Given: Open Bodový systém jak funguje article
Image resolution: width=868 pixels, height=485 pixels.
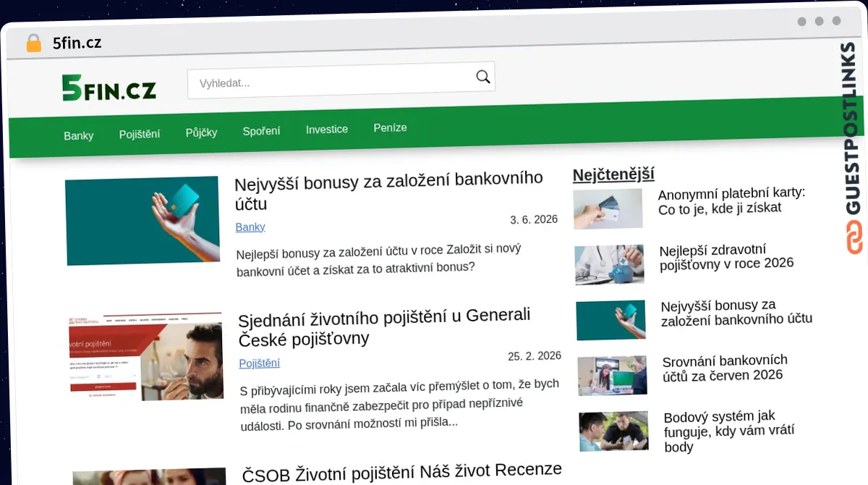Looking at the screenshot, I should [x=729, y=431].
